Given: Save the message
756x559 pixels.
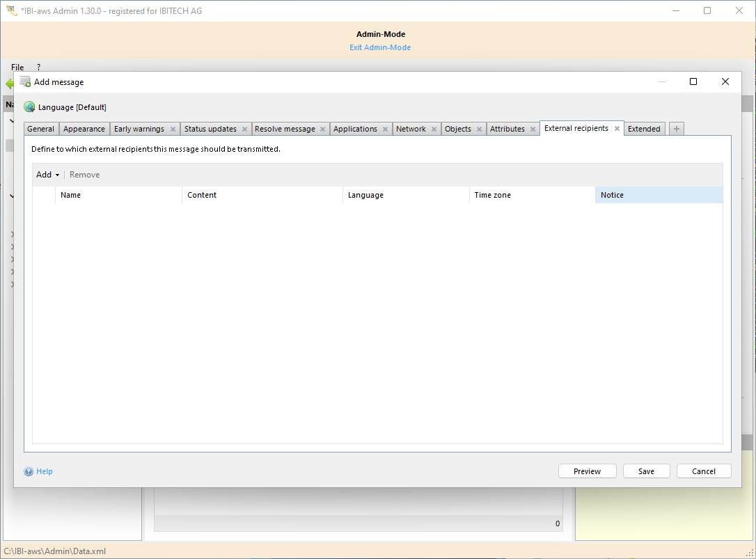Looking at the screenshot, I should pyautogui.click(x=646, y=471).
